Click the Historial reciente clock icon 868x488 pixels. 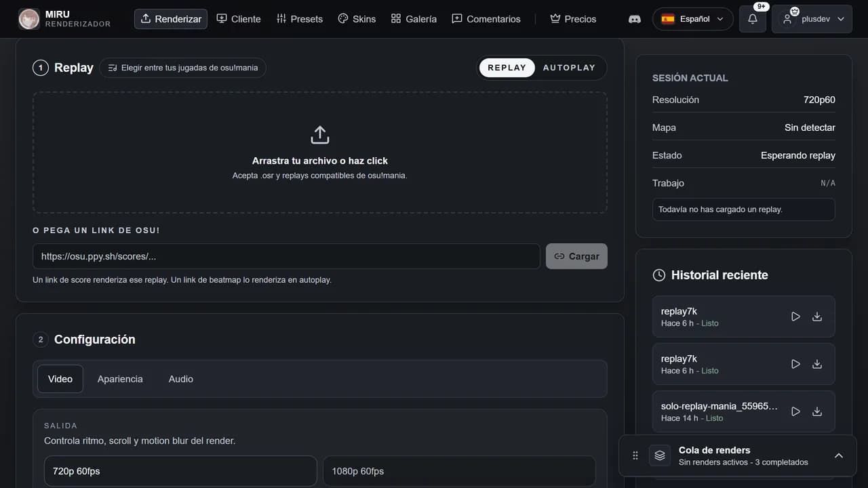point(658,275)
